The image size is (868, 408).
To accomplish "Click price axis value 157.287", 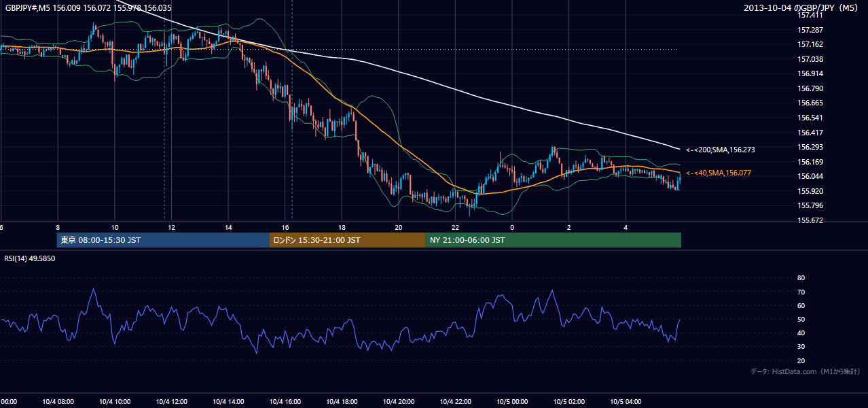I will [810, 30].
